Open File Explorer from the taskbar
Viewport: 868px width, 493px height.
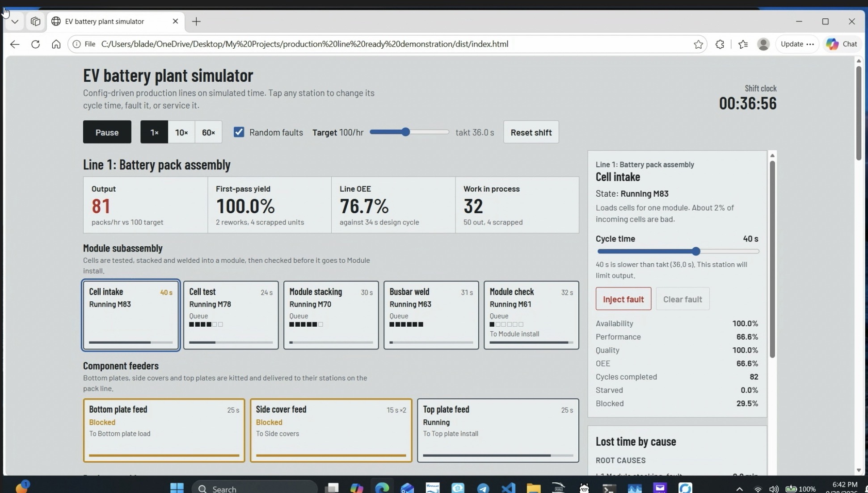coord(533,488)
